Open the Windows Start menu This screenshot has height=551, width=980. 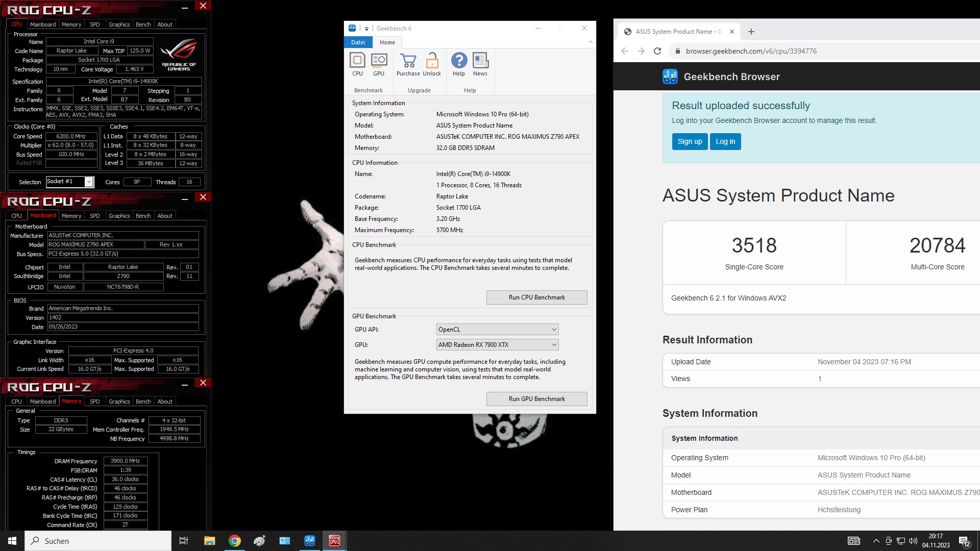click(12, 541)
